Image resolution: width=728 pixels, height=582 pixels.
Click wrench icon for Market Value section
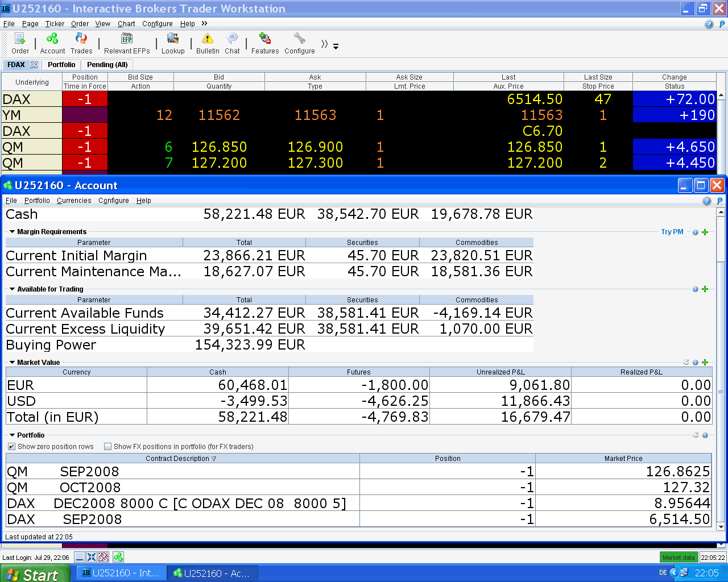click(686, 363)
